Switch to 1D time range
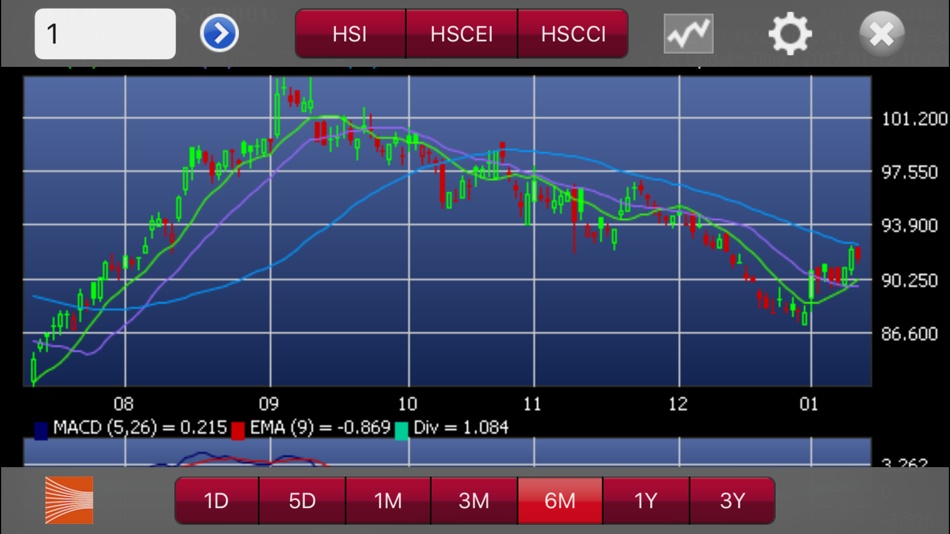Image resolution: width=950 pixels, height=534 pixels. 216,501
